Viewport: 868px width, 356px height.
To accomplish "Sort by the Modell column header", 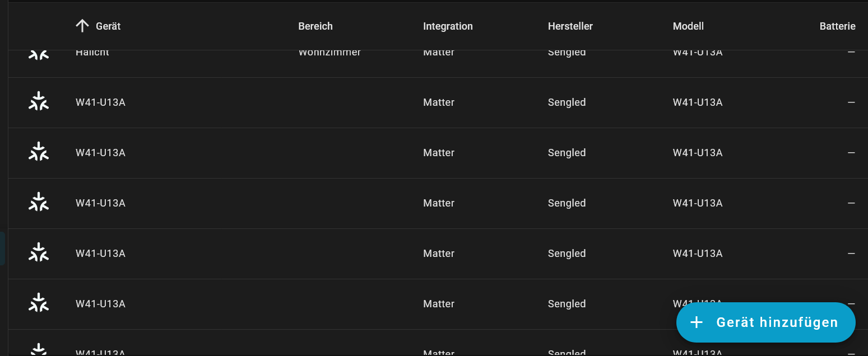I will pos(688,26).
